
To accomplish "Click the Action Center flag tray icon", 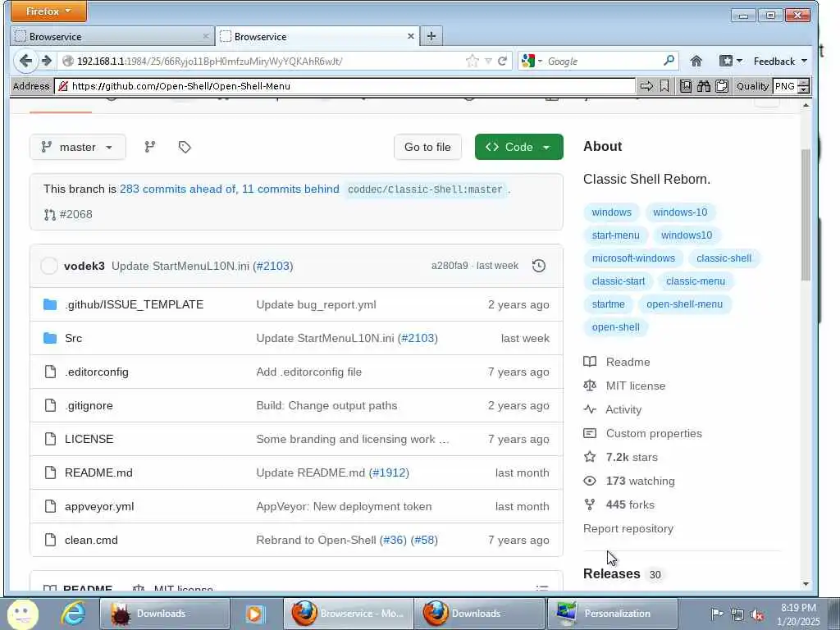I will (717, 614).
